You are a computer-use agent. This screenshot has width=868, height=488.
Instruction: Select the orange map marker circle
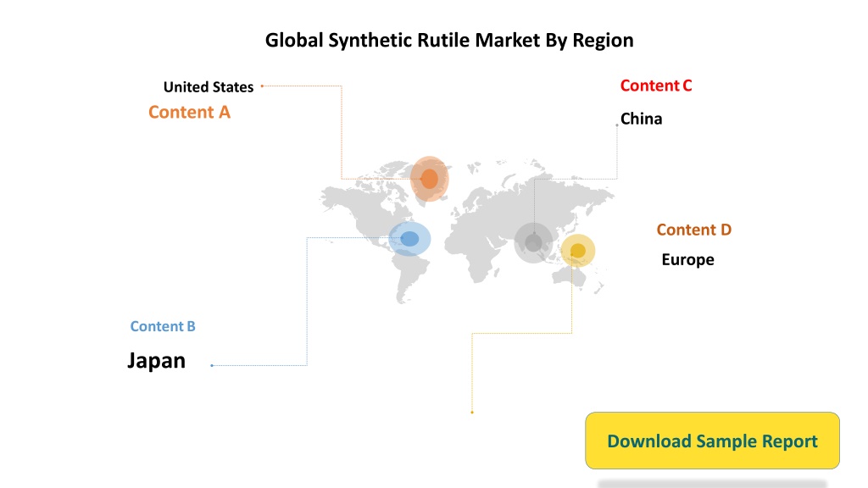coord(429,179)
